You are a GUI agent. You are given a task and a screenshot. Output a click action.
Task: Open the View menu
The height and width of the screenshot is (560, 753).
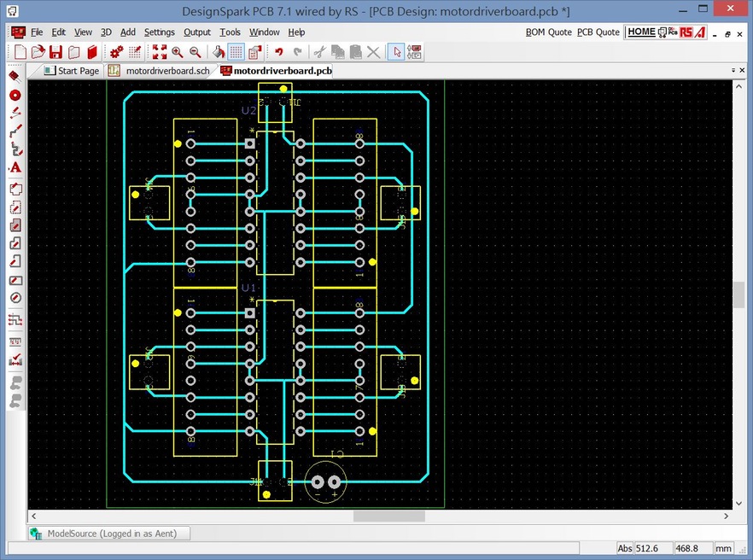point(83,32)
